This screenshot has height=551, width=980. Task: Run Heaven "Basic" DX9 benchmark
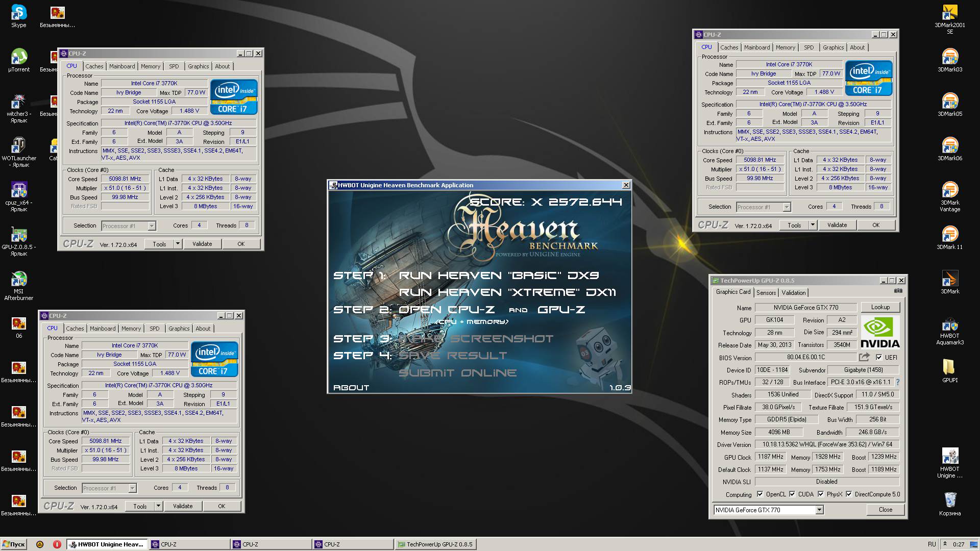click(x=499, y=275)
